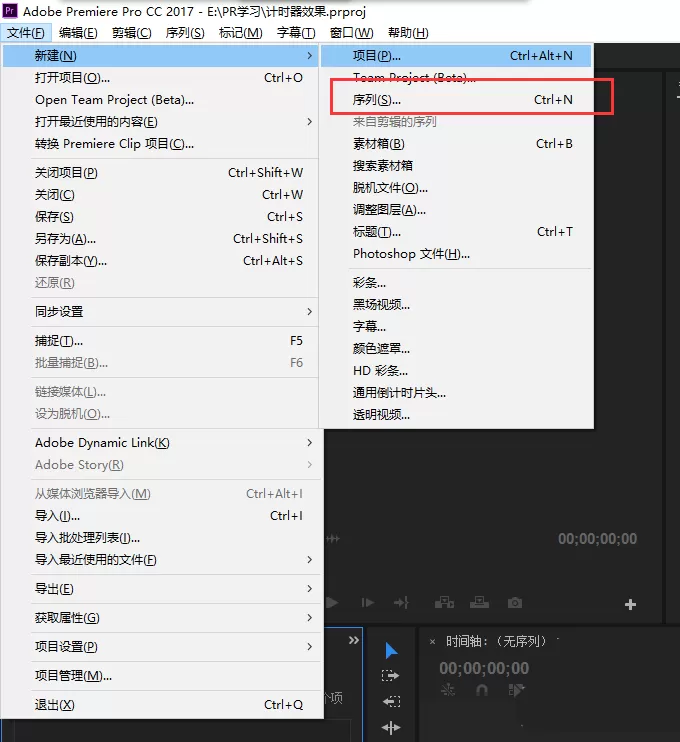Image resolution: width=680 pixels, height=742 pixels.
Task: Choose Open Team Project (Beta)...
Action: (x=161, y=99)
